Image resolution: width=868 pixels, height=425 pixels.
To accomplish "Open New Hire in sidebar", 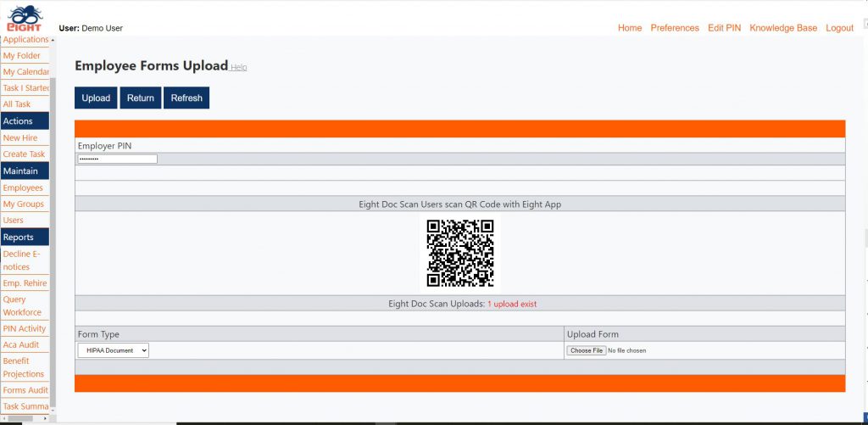I will pyautogui.click(x=20, y=137).
